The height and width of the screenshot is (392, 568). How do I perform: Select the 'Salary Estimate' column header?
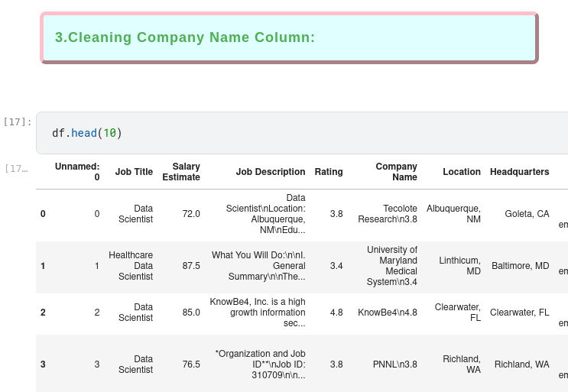click(x=181, y=172)
